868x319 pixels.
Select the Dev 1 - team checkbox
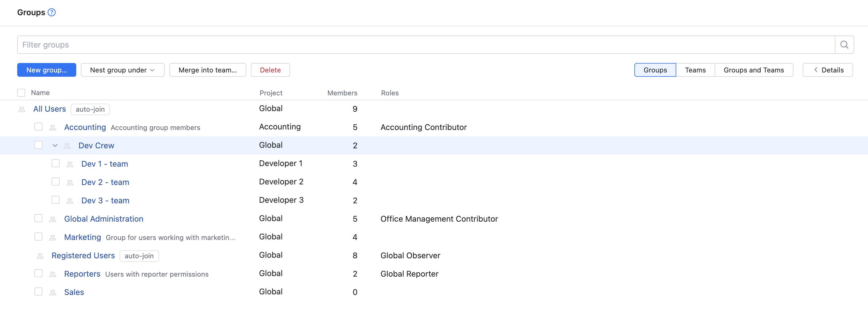56,164
